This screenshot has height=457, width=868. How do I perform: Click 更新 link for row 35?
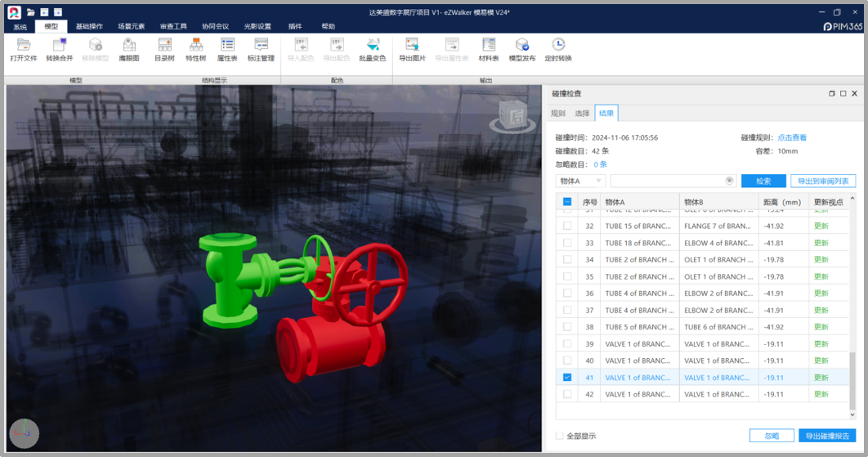coord(821,276)
